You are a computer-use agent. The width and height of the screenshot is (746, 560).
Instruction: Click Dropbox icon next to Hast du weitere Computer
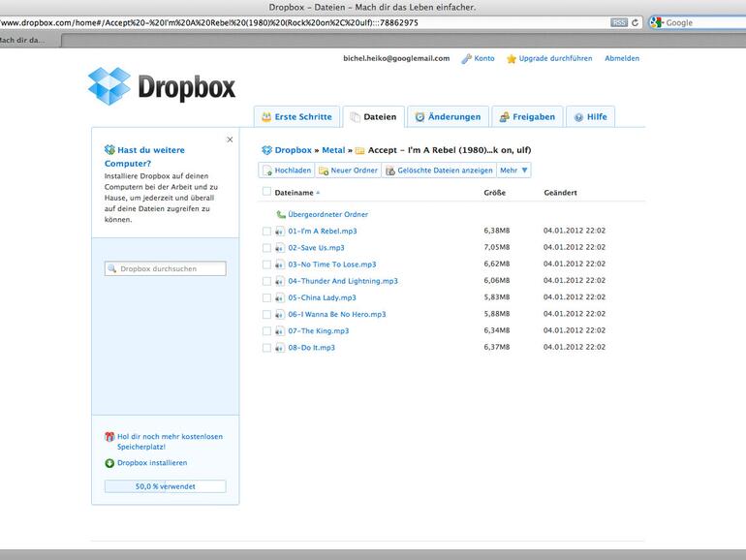coord(109,150)
